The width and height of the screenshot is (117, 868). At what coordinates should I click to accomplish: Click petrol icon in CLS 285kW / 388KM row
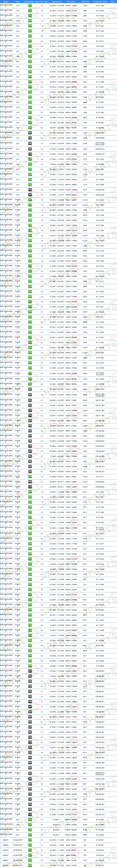[x=30, y=185]
